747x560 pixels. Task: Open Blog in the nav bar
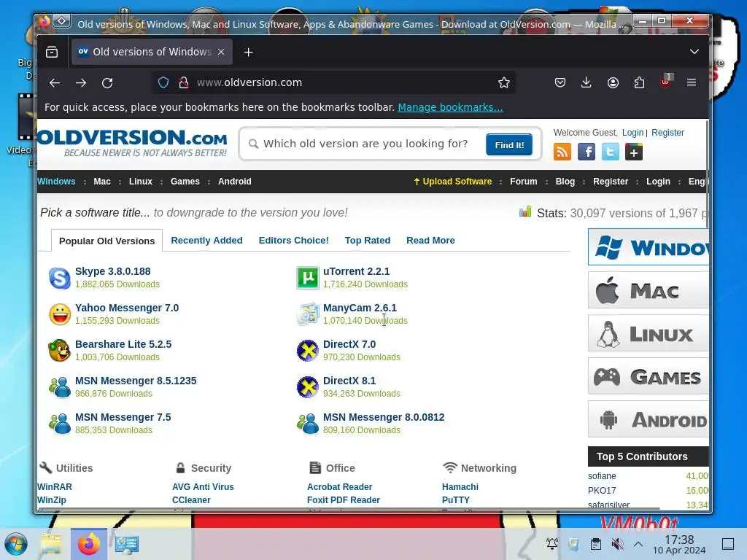point(565,182)
